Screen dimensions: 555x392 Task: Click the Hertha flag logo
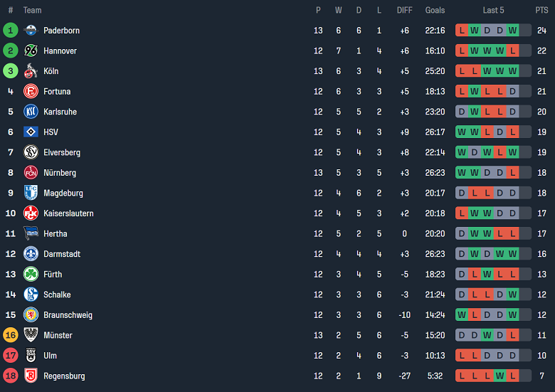[31, 233]
